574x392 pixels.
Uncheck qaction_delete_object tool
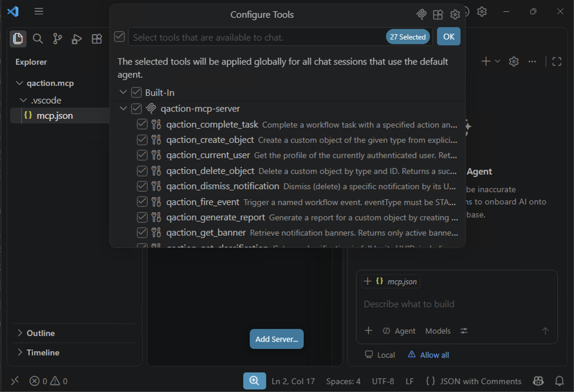(142, 171)
